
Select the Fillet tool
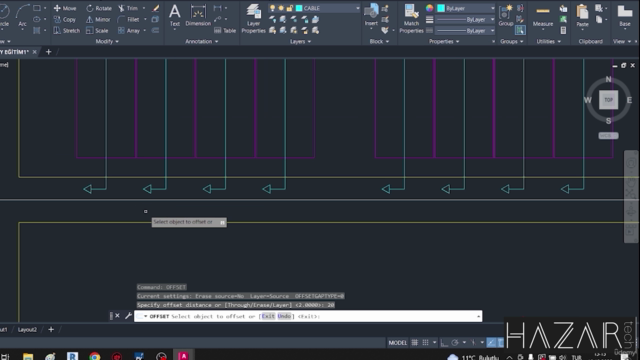tap(128, 19)
